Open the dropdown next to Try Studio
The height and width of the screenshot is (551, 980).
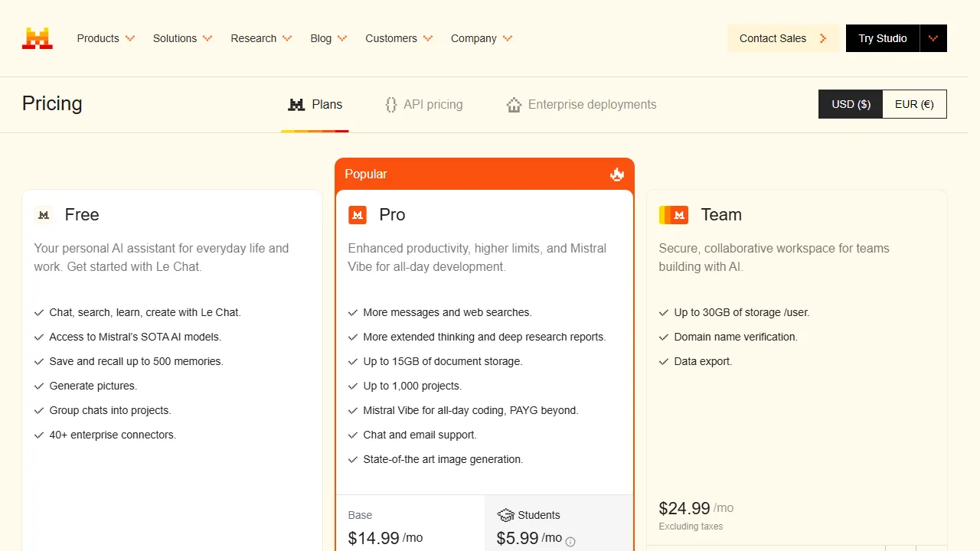933,38
